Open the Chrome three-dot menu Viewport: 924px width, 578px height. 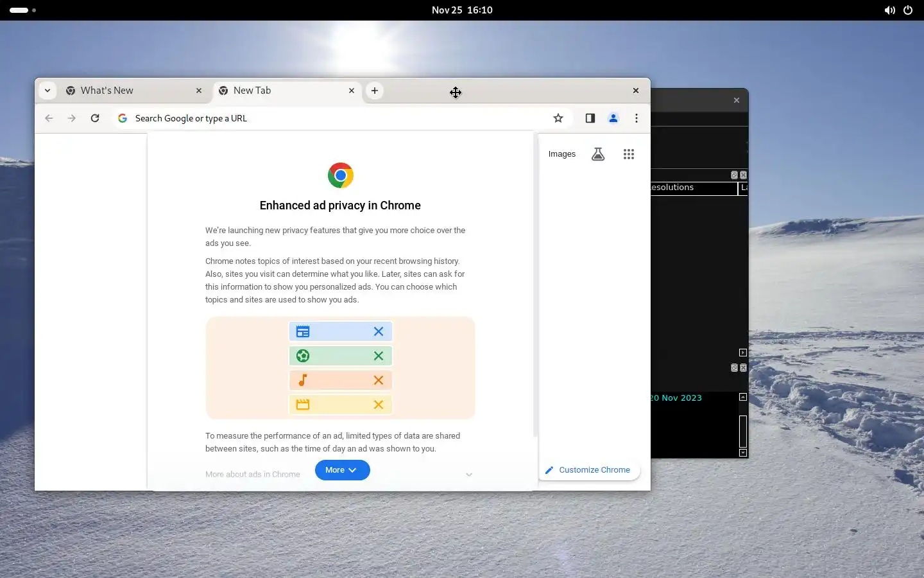point(637,118)
